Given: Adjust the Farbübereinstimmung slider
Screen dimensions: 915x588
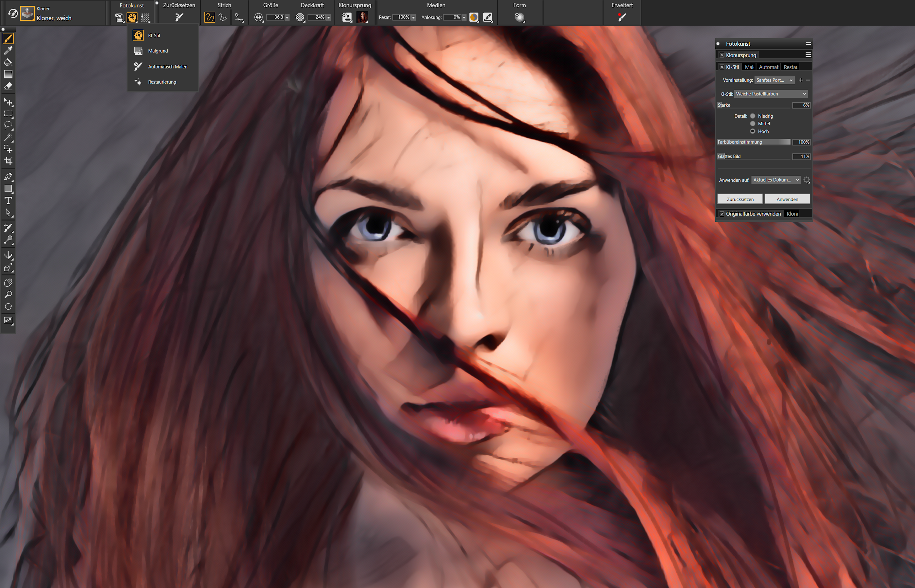Looking at the screenshot, I should pos(754,142).
